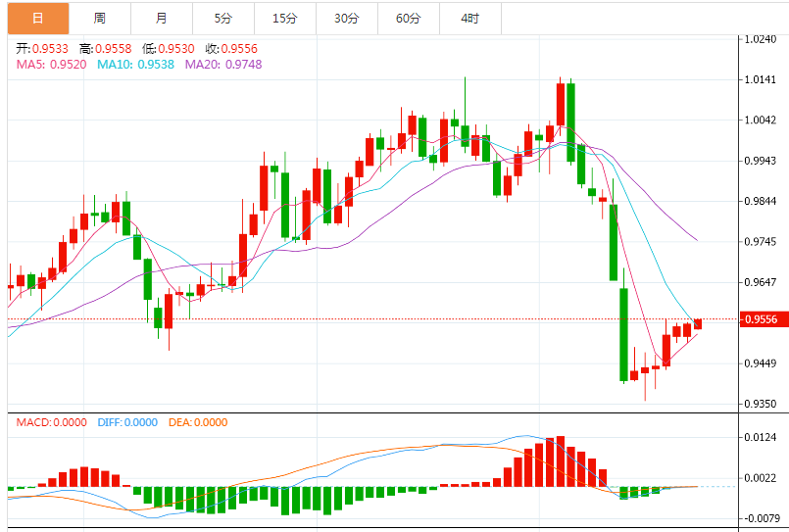789x532 pixels.
Task: Click the DEA: 0.0000 readout
Action: click(198, 422)
